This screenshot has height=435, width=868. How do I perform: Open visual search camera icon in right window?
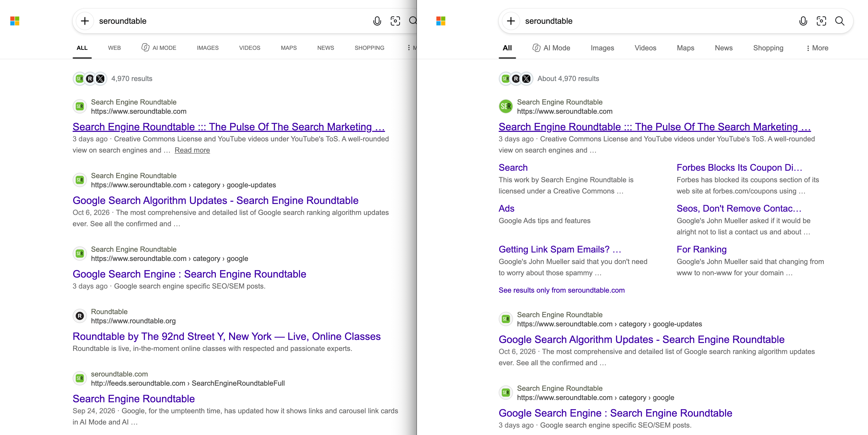pyautogui.click(x=821, y=21)
